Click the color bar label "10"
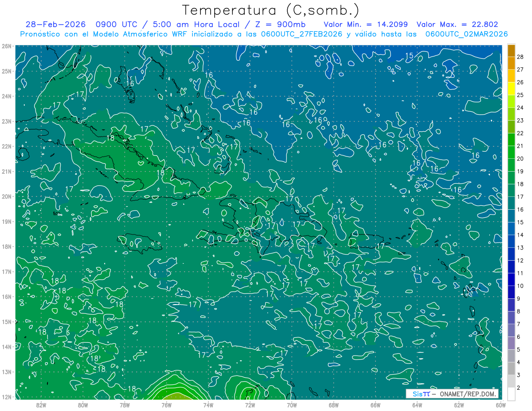532x411 pixels. (x=520, y=286)
